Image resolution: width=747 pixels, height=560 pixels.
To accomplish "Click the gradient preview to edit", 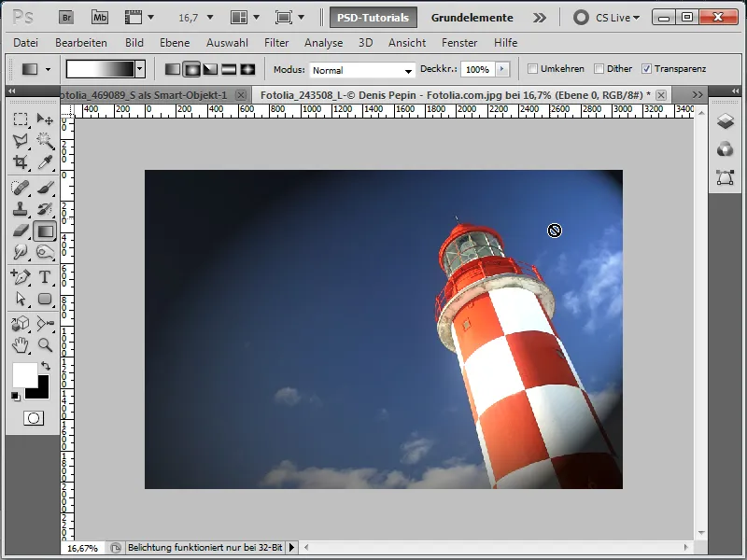I will 100,69.
